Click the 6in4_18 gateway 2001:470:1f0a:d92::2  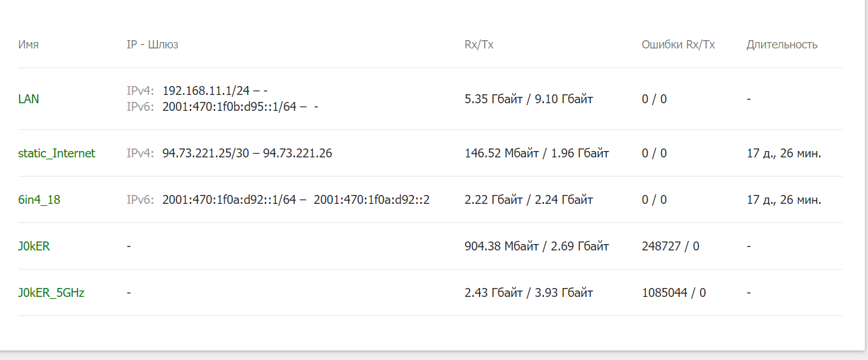point(372,199)
